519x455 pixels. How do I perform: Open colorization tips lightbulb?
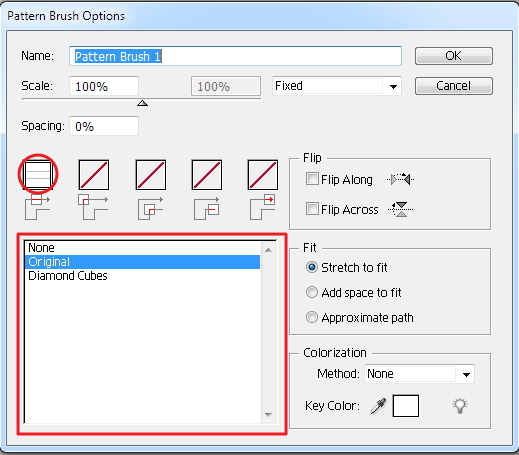tap(460, 406)
